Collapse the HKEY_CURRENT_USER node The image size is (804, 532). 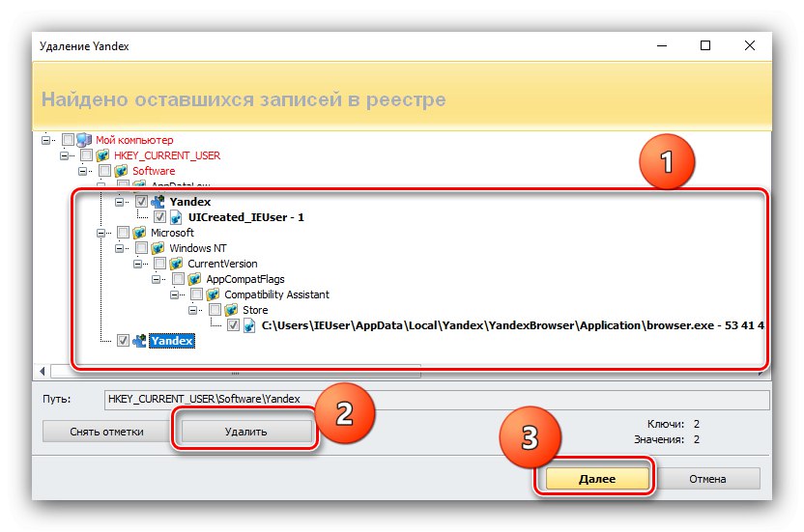click(65, 155)
